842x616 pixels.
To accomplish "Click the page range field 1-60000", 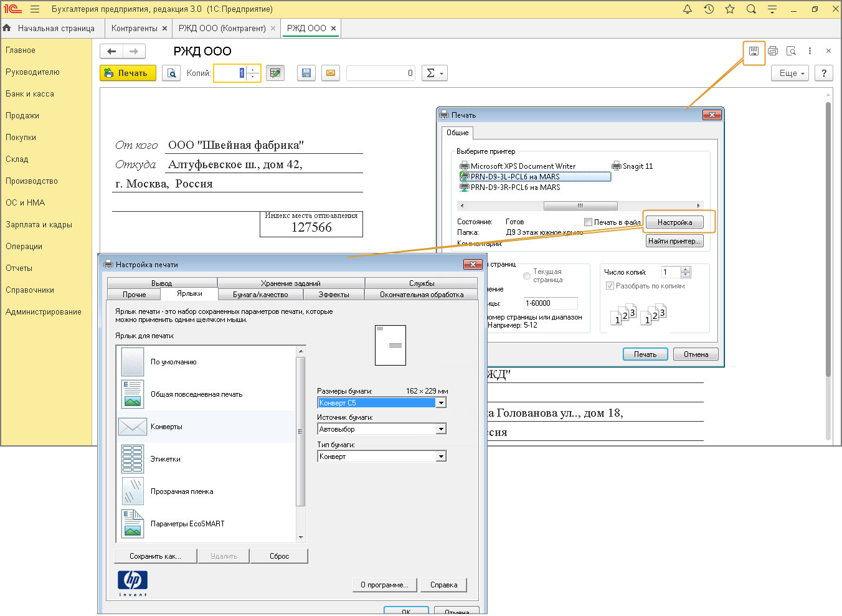I will pos(551,303).
